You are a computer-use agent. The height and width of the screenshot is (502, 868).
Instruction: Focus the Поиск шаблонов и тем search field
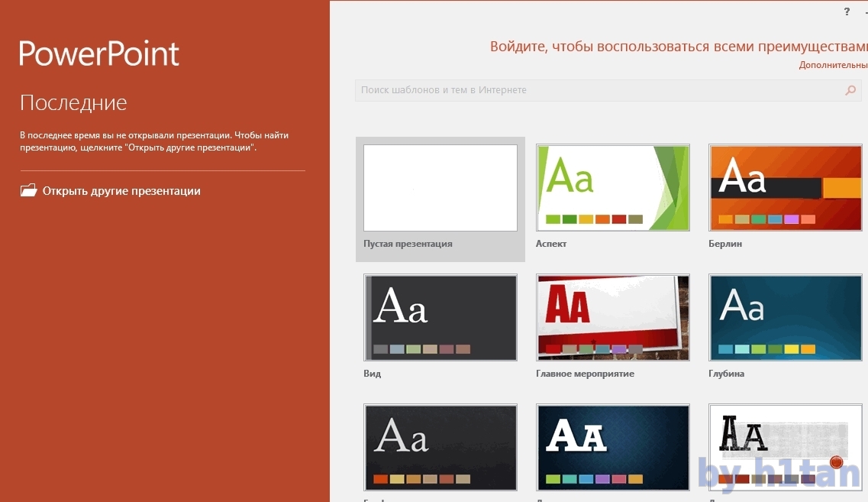(595, 90)
